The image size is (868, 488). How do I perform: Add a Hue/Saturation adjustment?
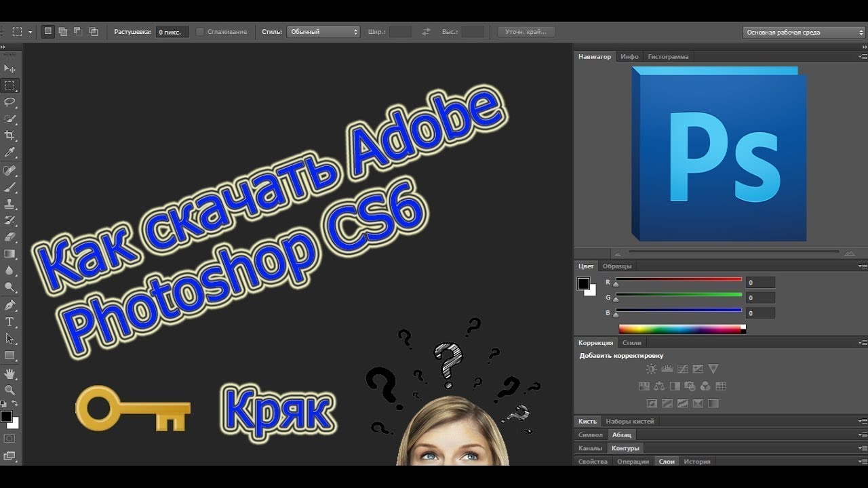644,386
